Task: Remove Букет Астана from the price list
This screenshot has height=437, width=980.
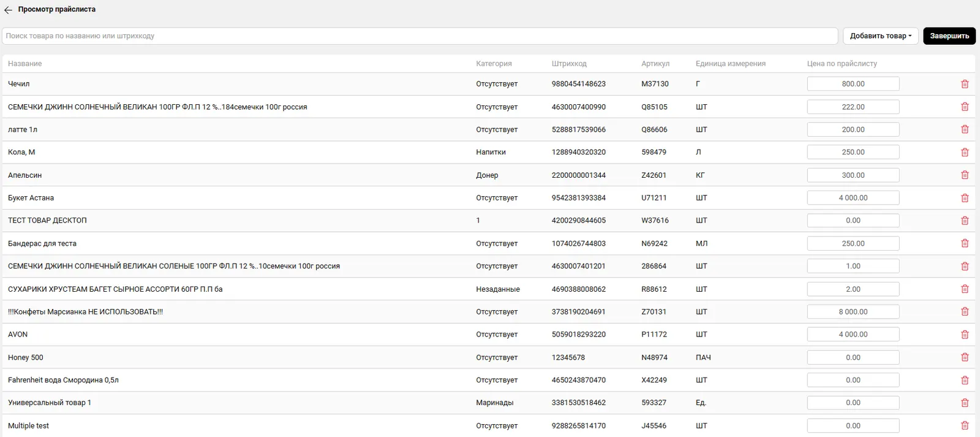Action: 965,198
